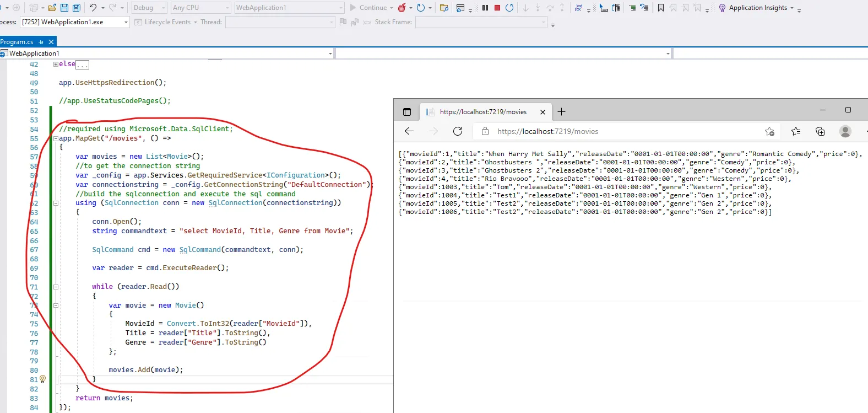Open Edge tab actions menu icon

pos(407,112)
